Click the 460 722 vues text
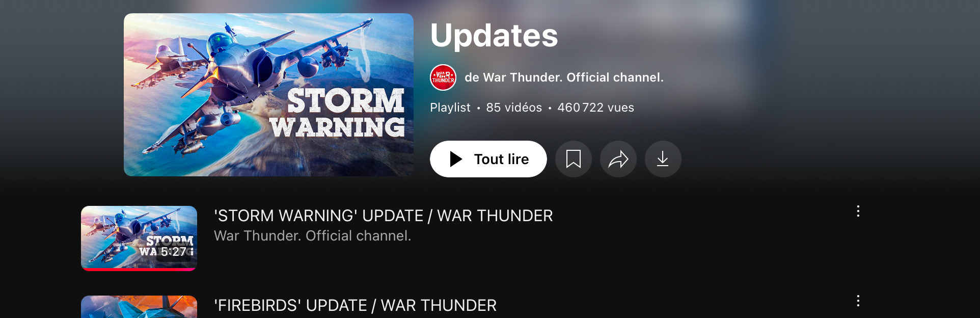The width and height of the screenshot is (980, 318). pyautogui.click(x=595, y=108)
